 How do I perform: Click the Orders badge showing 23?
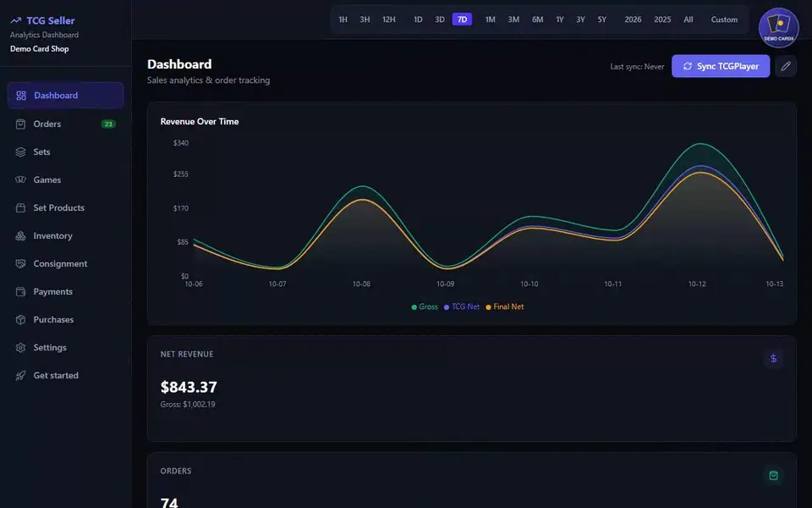(108, 124)
